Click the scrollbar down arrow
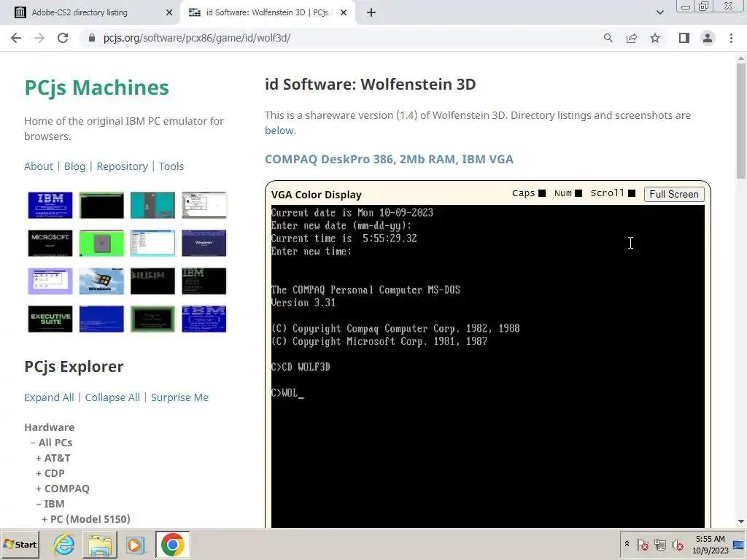747x560 pixels. pyautogui.click(x=741, y=522)
